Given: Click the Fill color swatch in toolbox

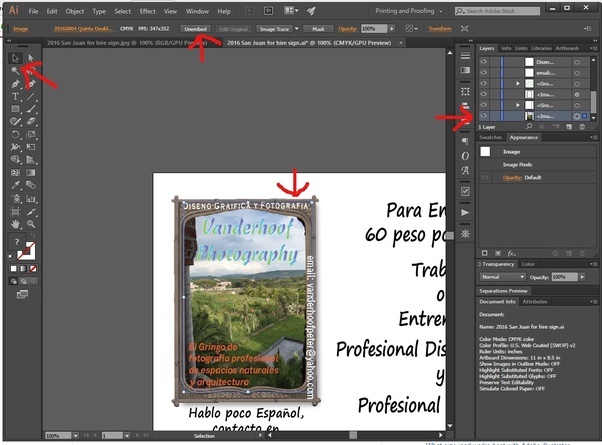Looking at the screenshot, I should [17, 242].
